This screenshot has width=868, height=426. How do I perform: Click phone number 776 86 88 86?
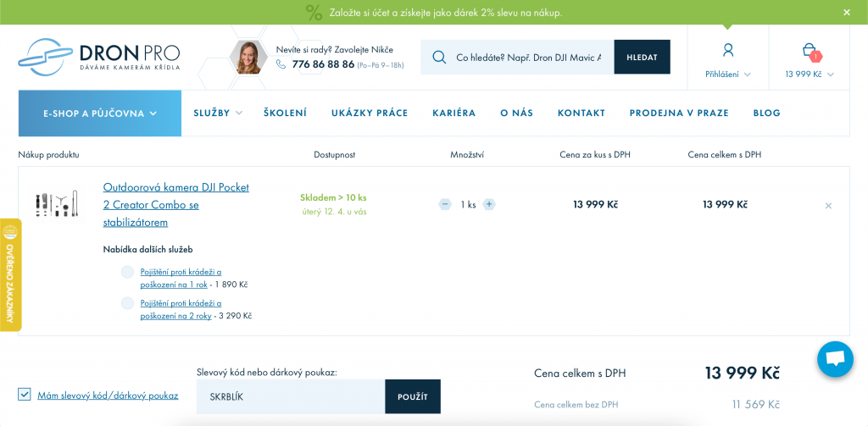pos(323,64)
